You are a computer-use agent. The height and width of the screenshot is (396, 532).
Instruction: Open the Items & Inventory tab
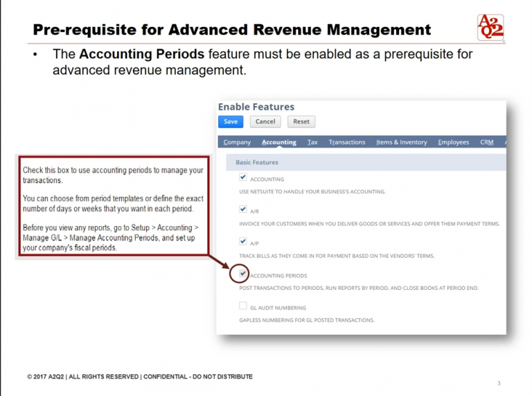(401, 142)
